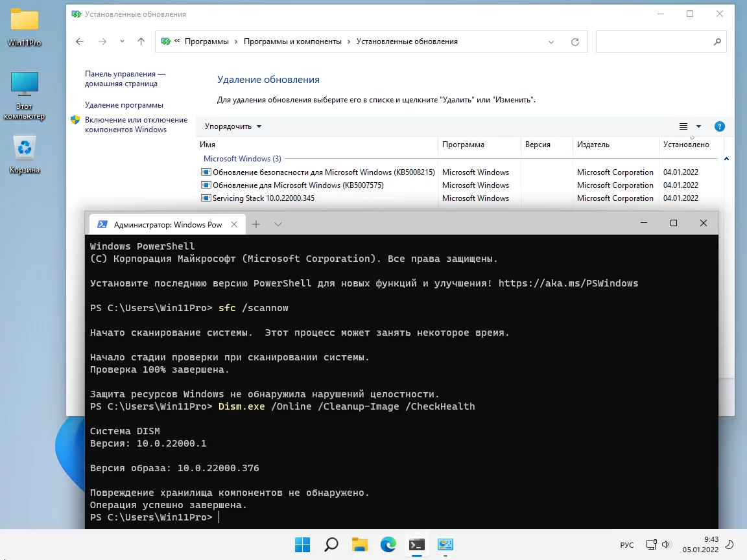Expand the address bar history dropdown
The height and width of the screenshot is (560, 747).
tap(551, 42)
